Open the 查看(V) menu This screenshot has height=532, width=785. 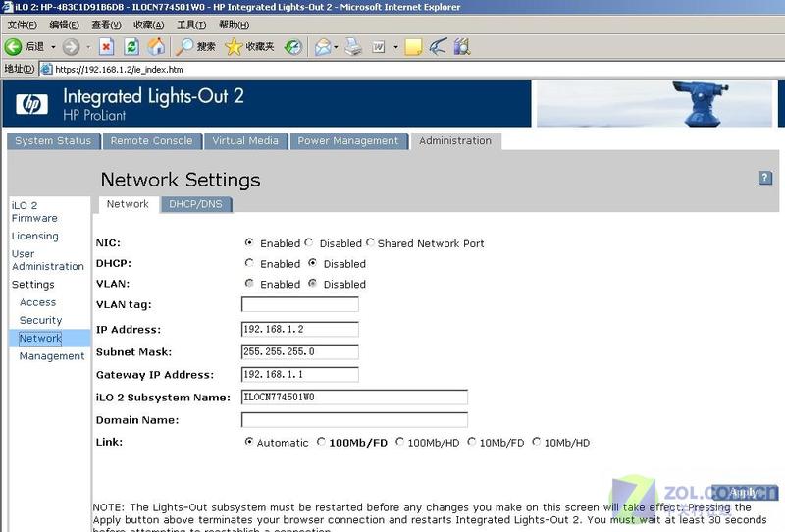[x=106, y=25]
